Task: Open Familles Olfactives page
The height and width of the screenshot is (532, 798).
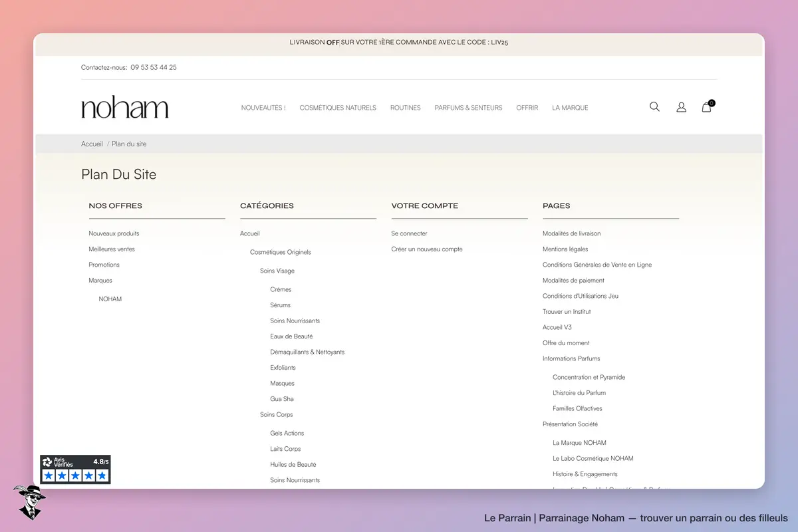Action: click(578, 408)
